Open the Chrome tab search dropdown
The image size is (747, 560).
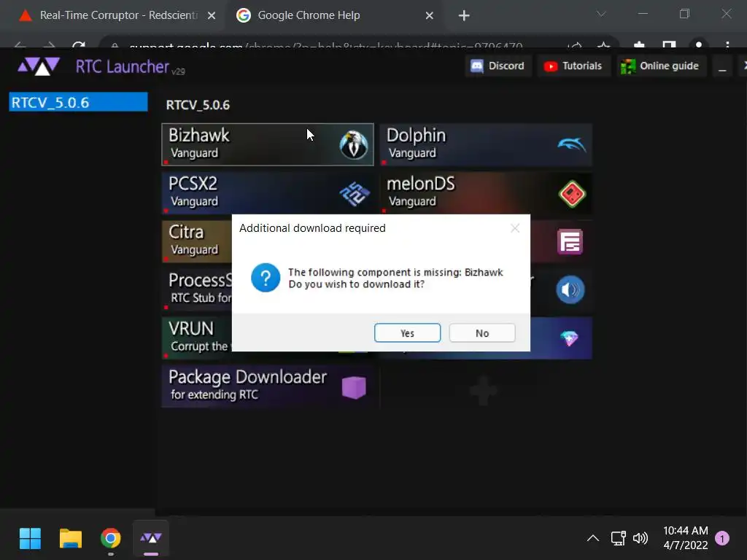click(601, 15)
